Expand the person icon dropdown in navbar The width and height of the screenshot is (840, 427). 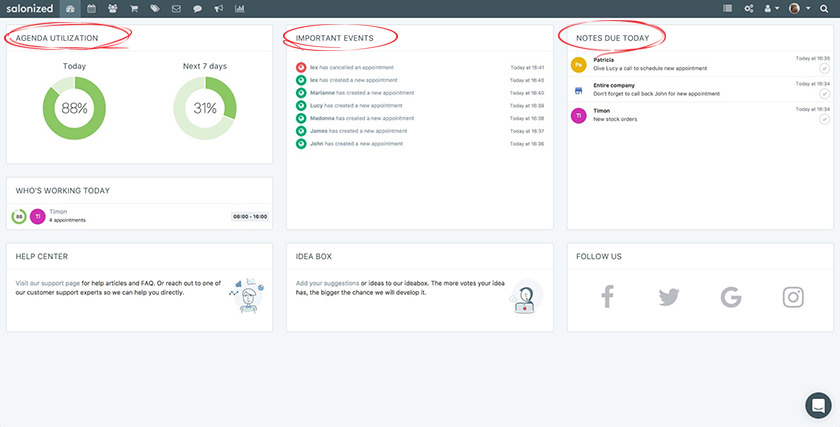pyautogui.click(x=771, y=9)
